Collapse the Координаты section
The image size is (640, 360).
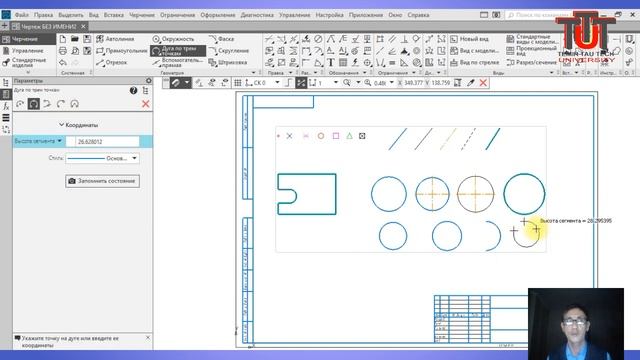point(78,125)
